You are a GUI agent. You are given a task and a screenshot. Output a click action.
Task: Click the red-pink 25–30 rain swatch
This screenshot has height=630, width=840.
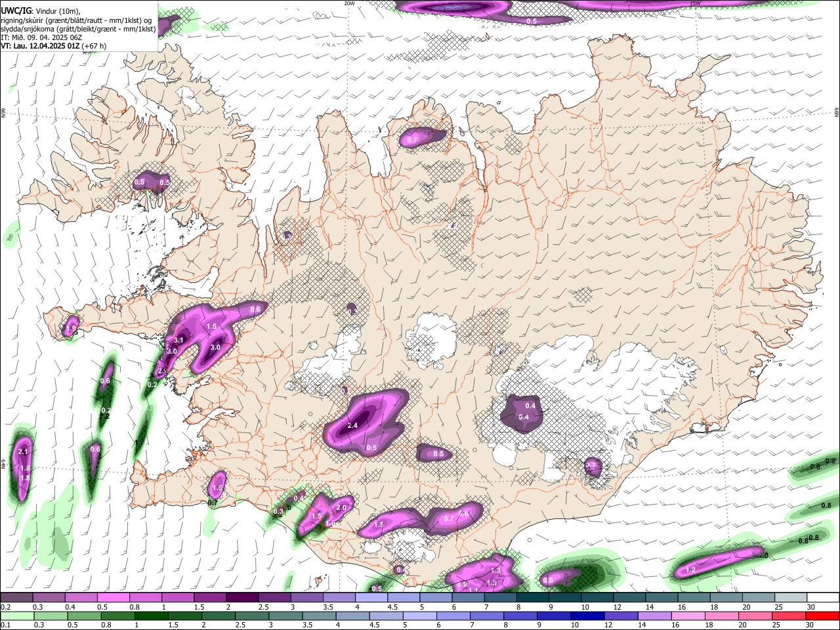click(x=789, y=616)
